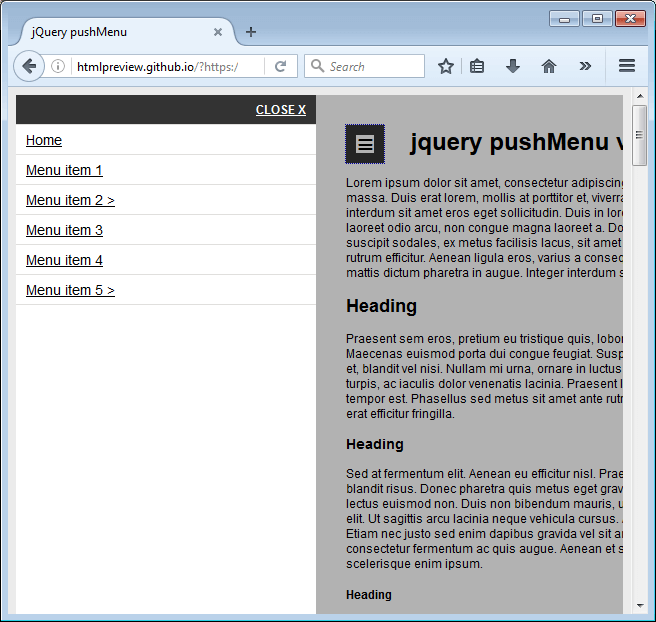Open Menu item 3 link
Image resolution: width=656 pixels, height=622 pixels.
click(64, 230)
